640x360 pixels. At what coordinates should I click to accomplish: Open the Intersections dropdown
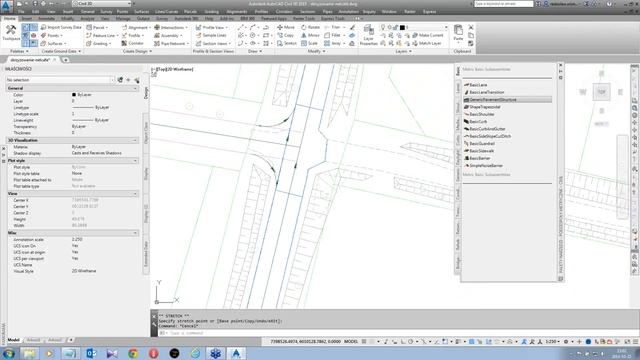point(171,27)
